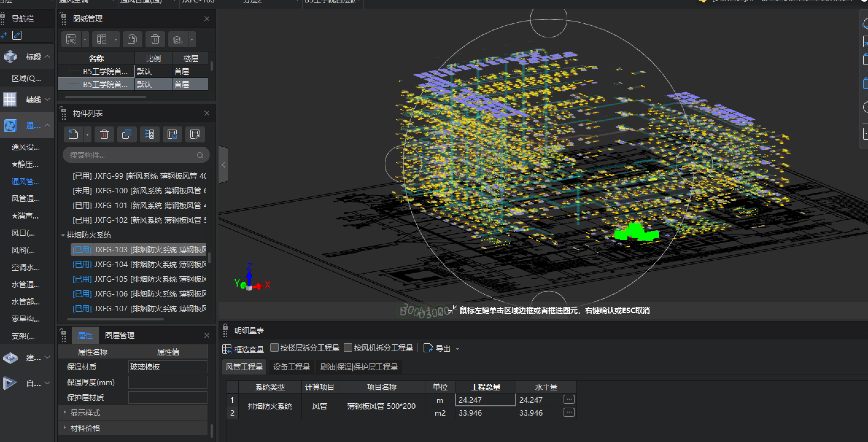
Task: Collapse the 排烟防火系统 tree group
Action: tap(63, 235)
